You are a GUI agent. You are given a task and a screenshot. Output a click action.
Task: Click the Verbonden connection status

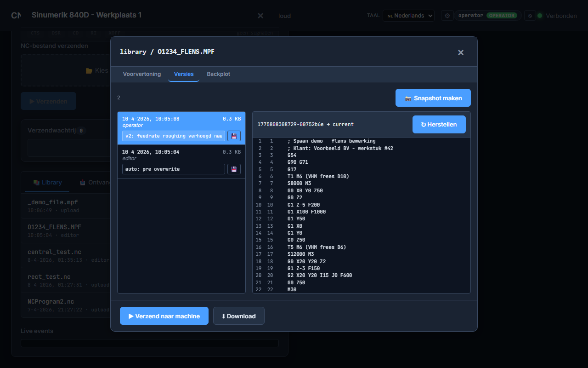coord(557,16)
